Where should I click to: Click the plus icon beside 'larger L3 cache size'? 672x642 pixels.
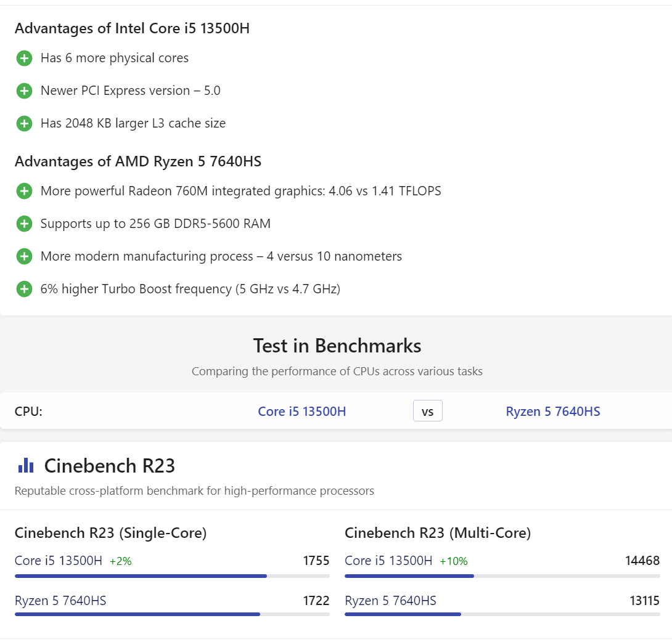point(24,123)
